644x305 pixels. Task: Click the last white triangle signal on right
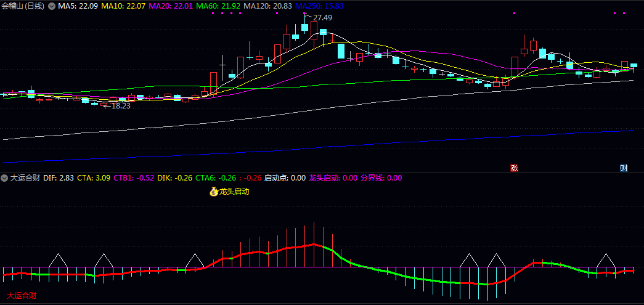coord(606,261)
